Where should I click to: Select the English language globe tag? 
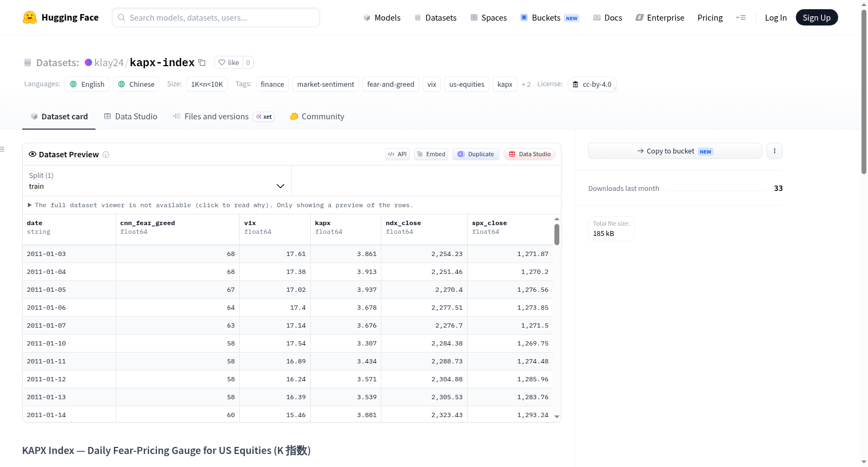click(x=87, y=84)
